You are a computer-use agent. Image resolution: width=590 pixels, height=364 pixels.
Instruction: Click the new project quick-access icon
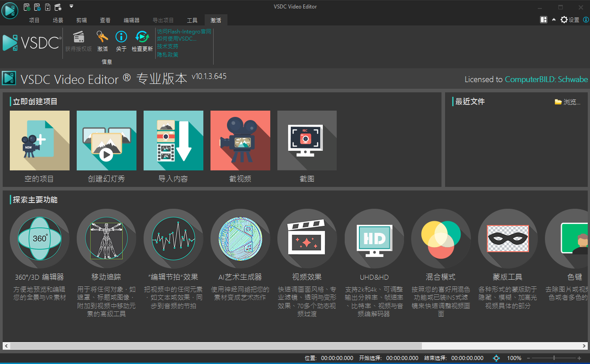[27, 7]
